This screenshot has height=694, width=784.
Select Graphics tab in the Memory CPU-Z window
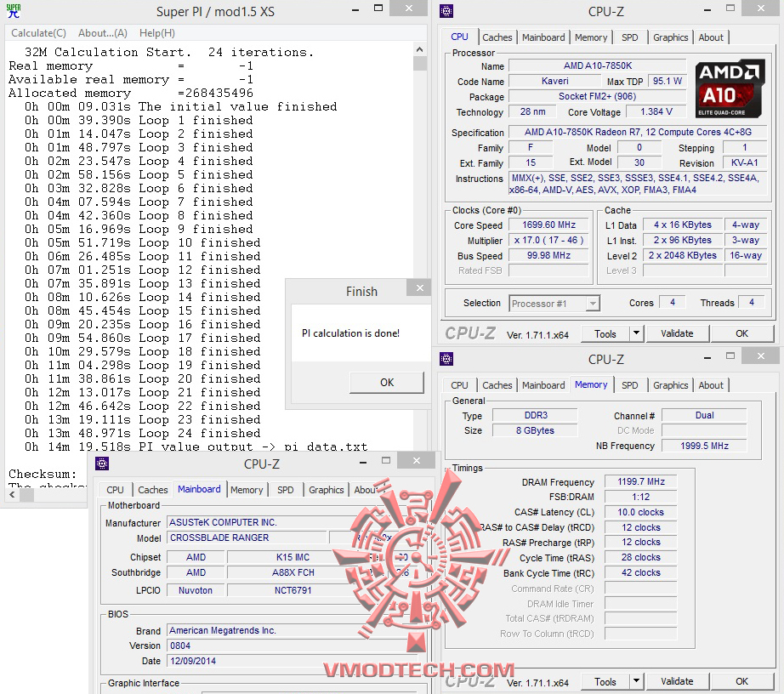click(x=670, y=385)
